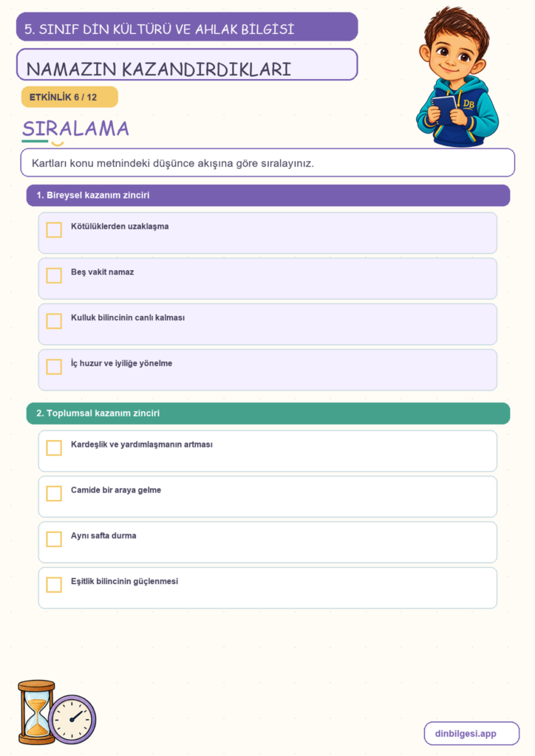535x756 pixels.
Task: Check Kardeşlik ve yardımlaşmanın artması box
Action: click(x=54, y=448)
